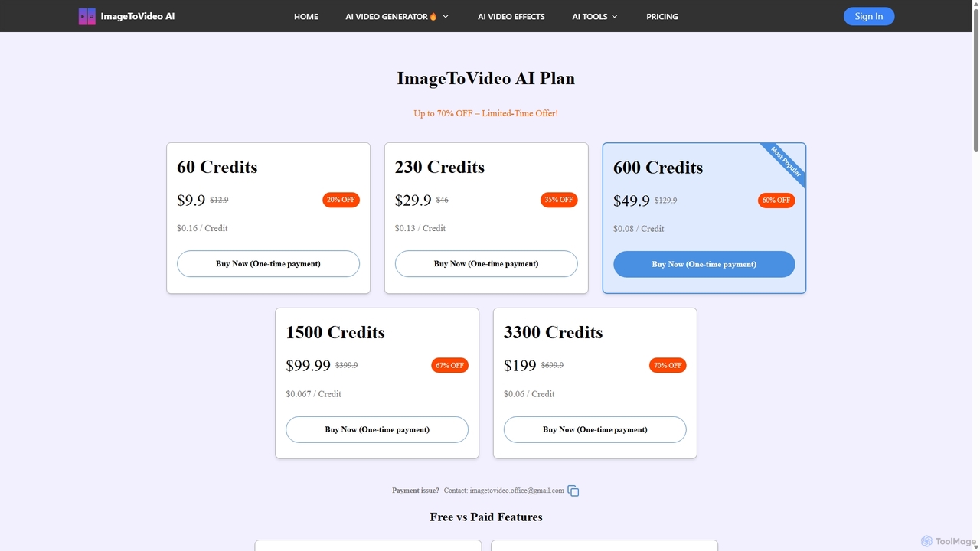The height and width of the screenshot is (551, 980).
Task: Click the ImageToVideo AI logo icon
Action: [x=87, y=16]
